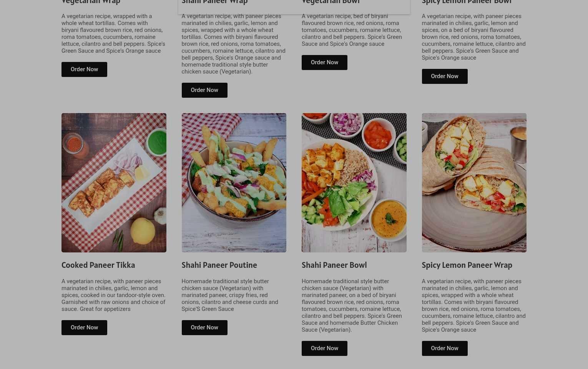588x369 pixels.
Task: Open the Spicy Lemon Paneer Wrap photo
Action: [x=474, y=183]
